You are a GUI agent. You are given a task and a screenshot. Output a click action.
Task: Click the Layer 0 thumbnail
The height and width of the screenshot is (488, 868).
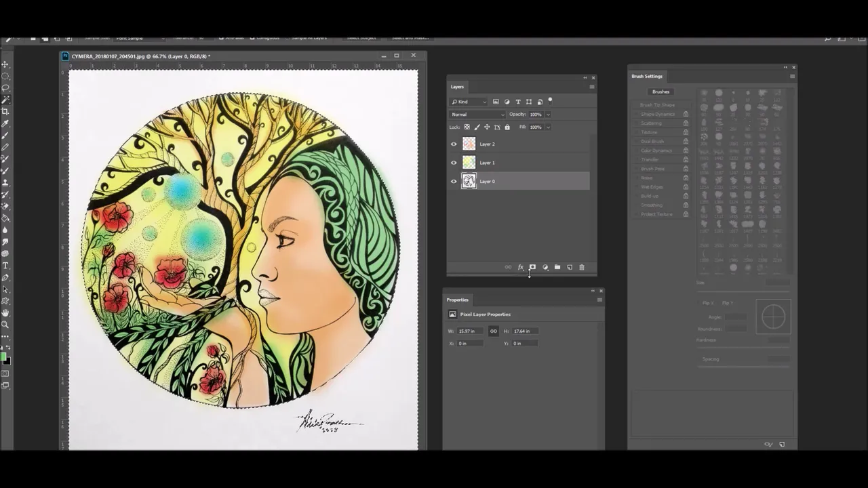(469, 181)
